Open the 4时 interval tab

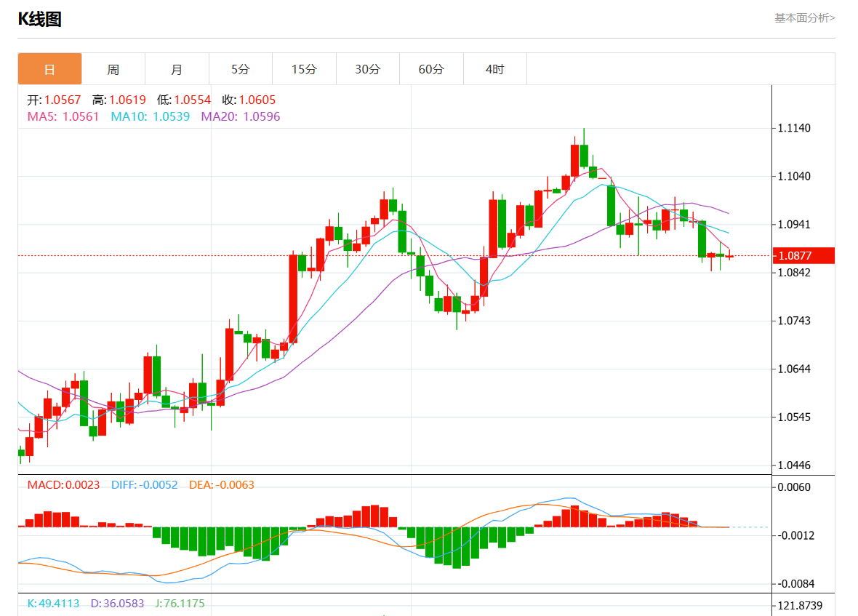pyautogui.click(x=494, y=69)
